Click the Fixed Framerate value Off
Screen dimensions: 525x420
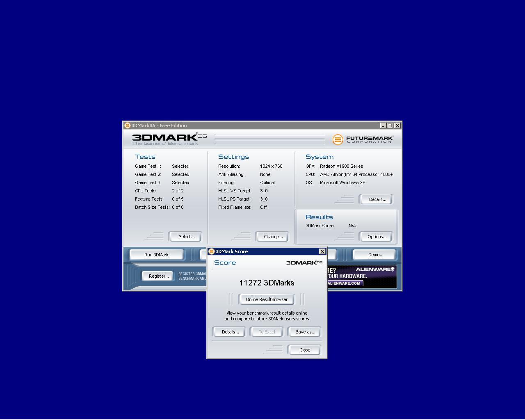263,207
